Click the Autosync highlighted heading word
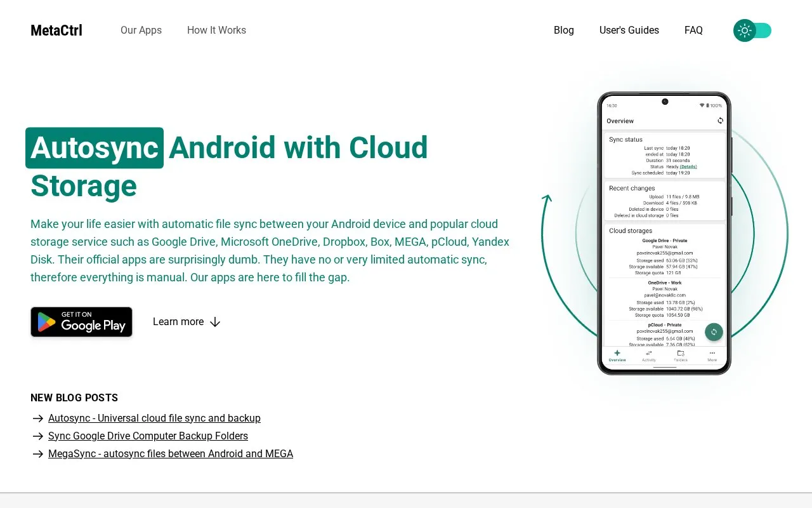This screenshot has height=508, width=812. pos(95,148)
